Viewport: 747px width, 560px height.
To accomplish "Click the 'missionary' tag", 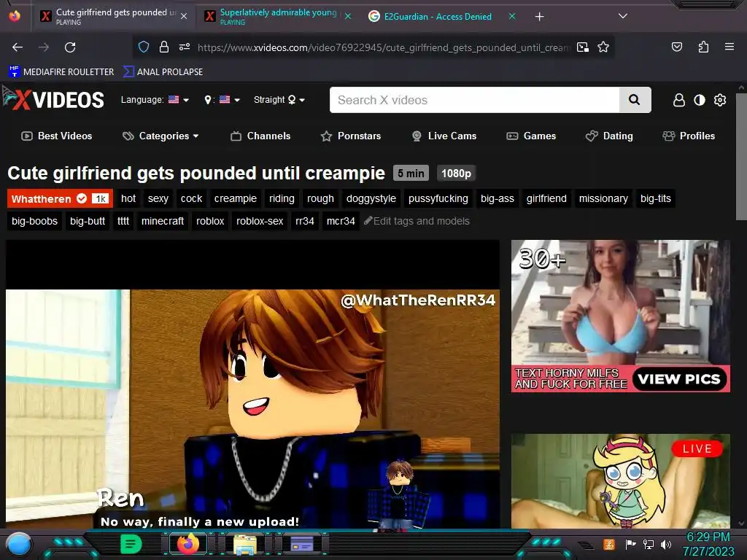I will 603,198.
